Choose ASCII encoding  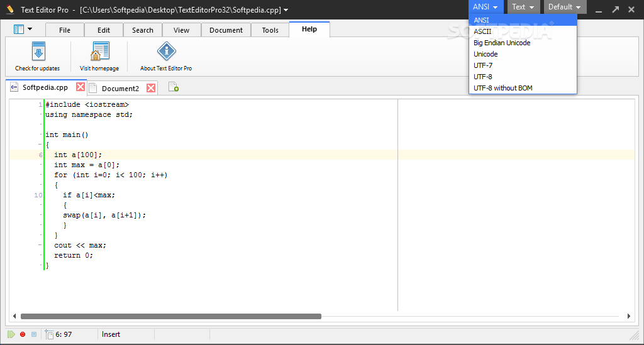pos(523,31)
